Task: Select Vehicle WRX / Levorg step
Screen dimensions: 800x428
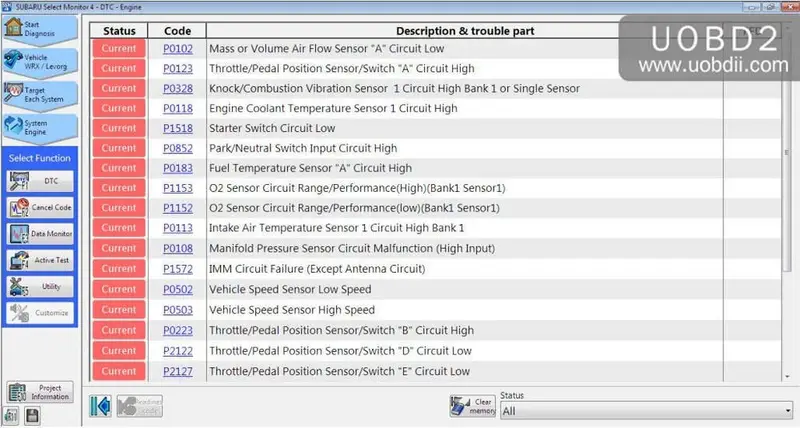Action: click(x=40, y=62)
